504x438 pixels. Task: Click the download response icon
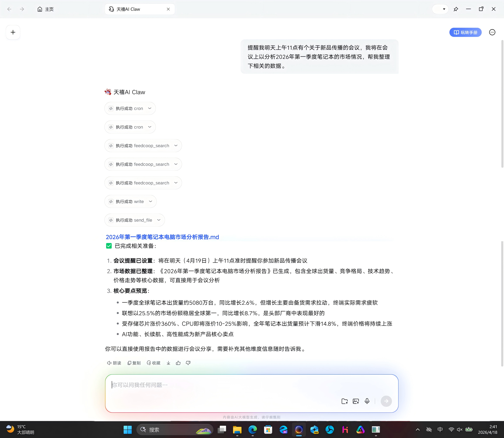point(168,363)
